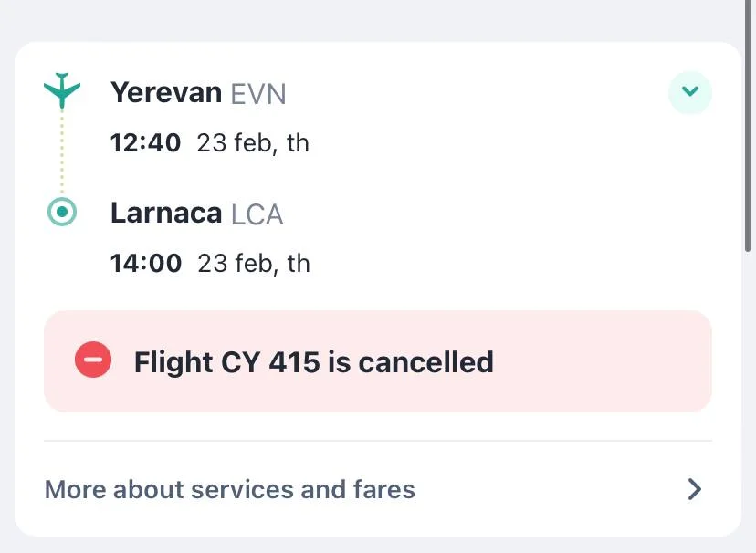Select the Yerevan departure city name
Image resolution: width=756 pixels, height=553 pixels.
(166, 92)
